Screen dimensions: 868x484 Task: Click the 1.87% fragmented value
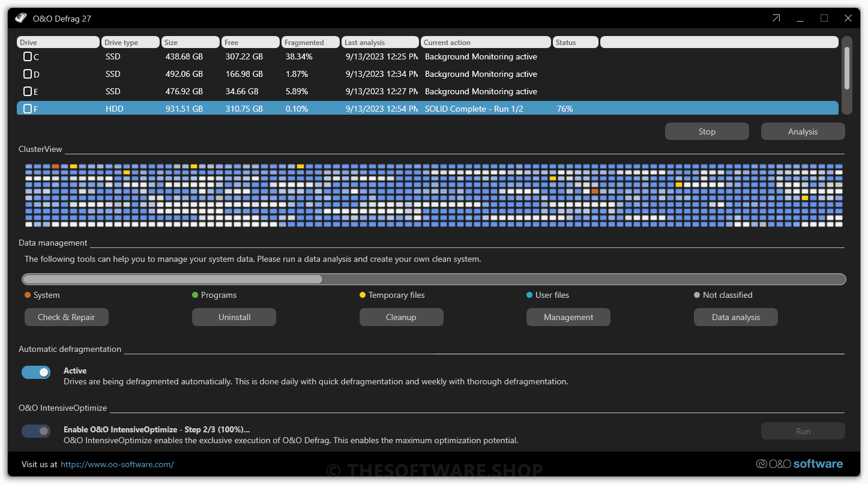point(297,74)
